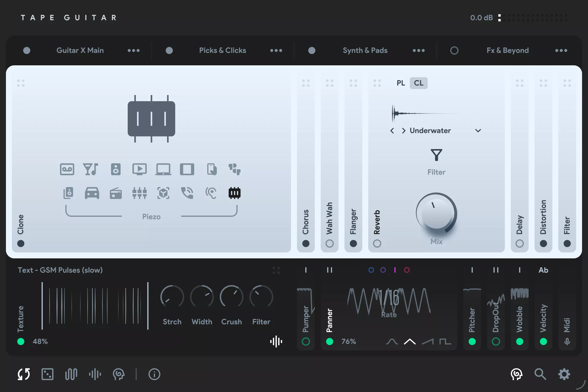The image size is (588, 392).
Task: Select the Fx & Beyond layer
Action: [508, 50]
